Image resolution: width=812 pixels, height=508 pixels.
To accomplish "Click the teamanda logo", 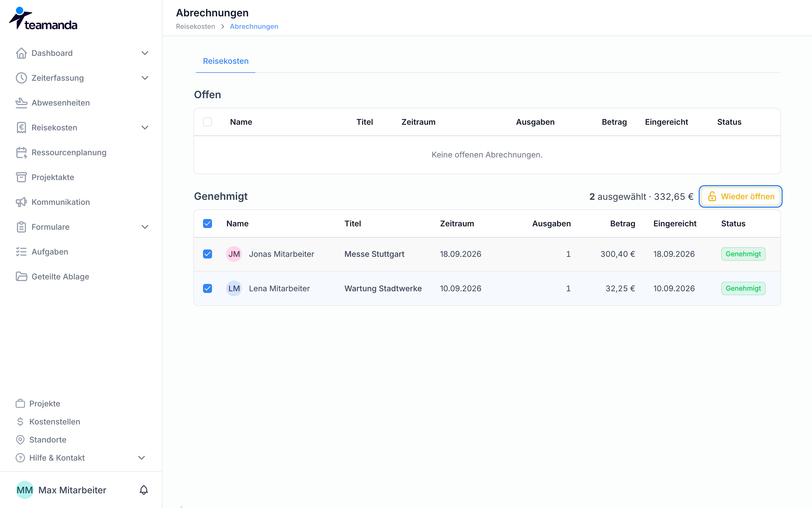I will 43,18.
